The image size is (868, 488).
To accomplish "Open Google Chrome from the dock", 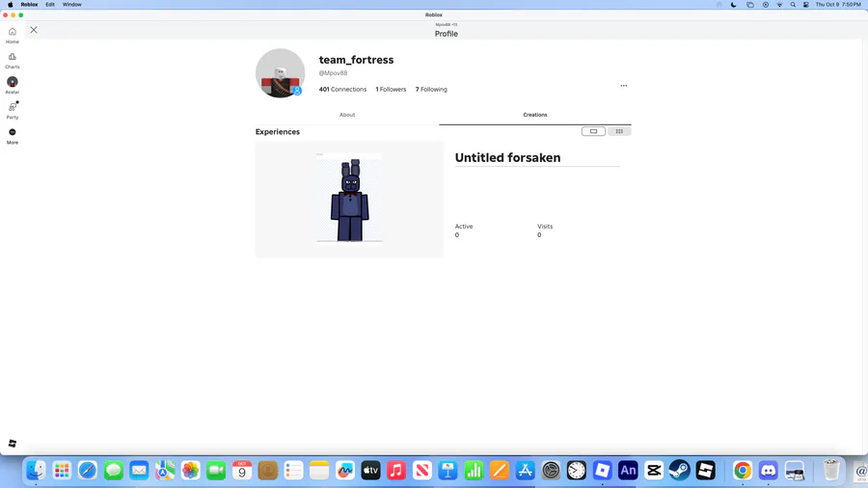I will pyautogui.click(x=743, y=471).
